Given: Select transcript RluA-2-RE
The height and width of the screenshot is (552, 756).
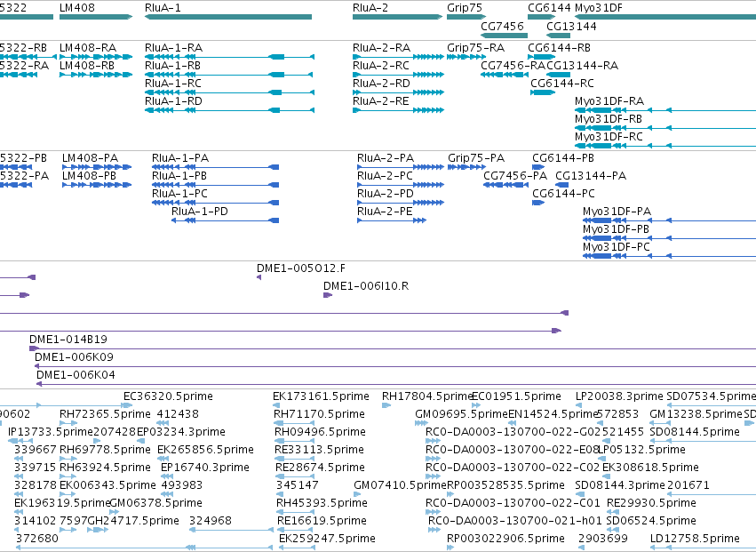Looking at the screenshot, I should point(381,101).
